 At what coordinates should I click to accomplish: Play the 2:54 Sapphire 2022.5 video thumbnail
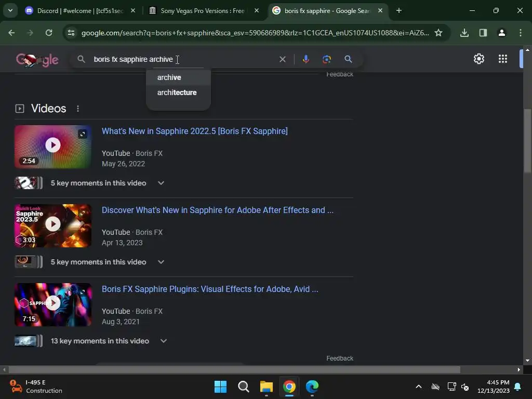[x=53, y=147]
